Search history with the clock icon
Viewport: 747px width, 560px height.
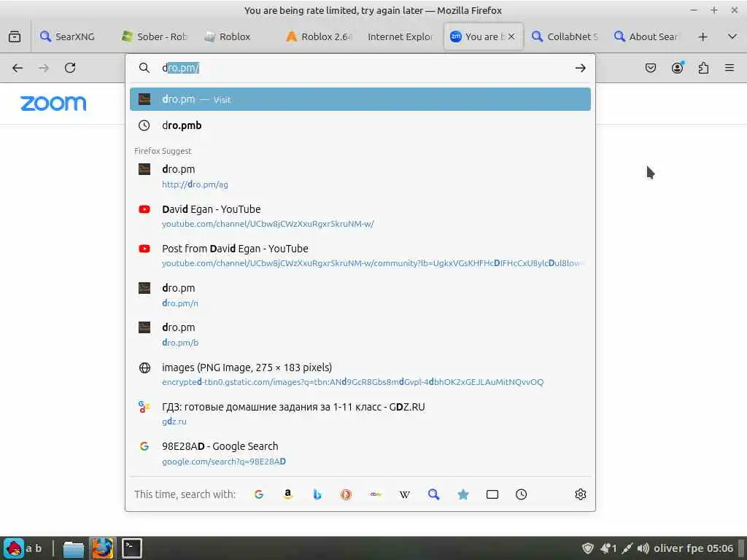click(521, 494)
